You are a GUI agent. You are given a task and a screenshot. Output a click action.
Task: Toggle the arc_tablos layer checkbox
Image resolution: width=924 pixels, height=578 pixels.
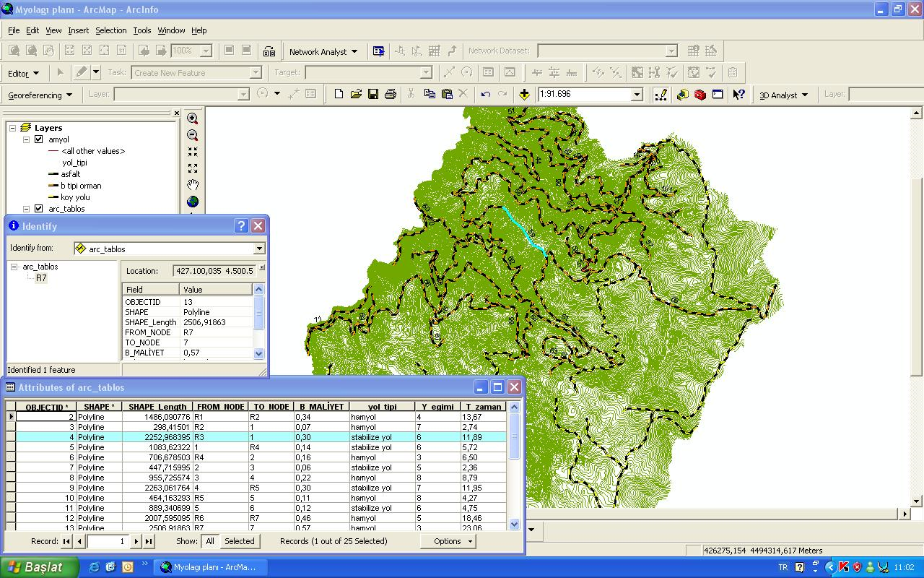click(39, 209)
